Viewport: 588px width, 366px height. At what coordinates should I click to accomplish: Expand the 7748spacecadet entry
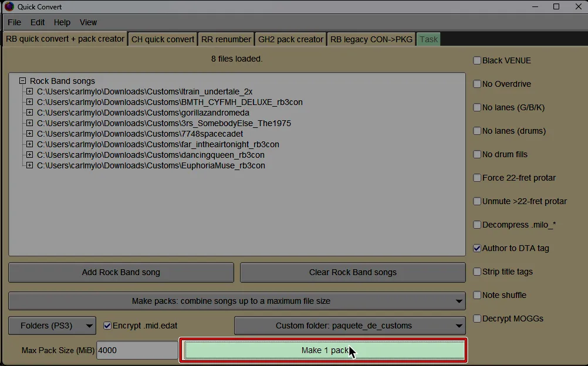(x=29, y=134)
